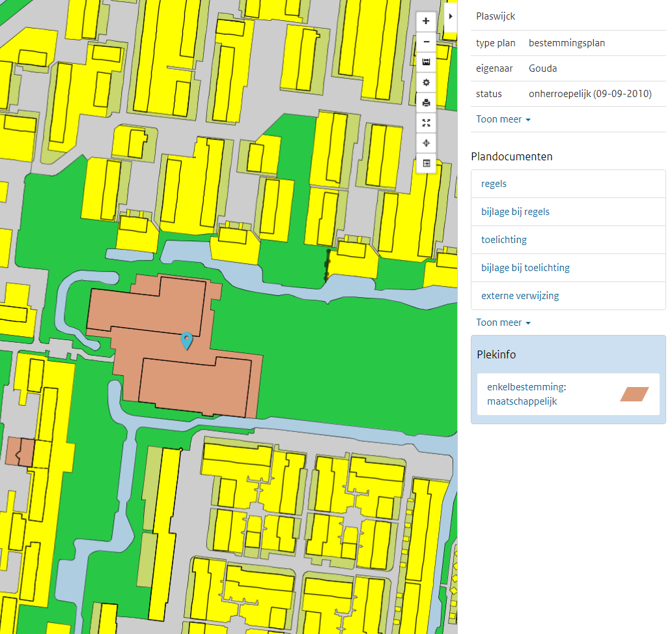Open 'bijlage bij regels' document

coord(515,212)
